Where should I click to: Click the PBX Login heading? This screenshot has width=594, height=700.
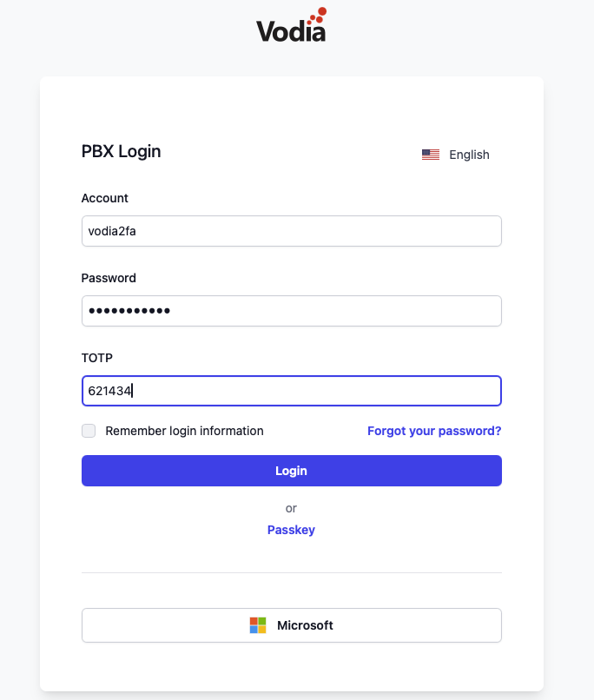(x=122, y=151)
